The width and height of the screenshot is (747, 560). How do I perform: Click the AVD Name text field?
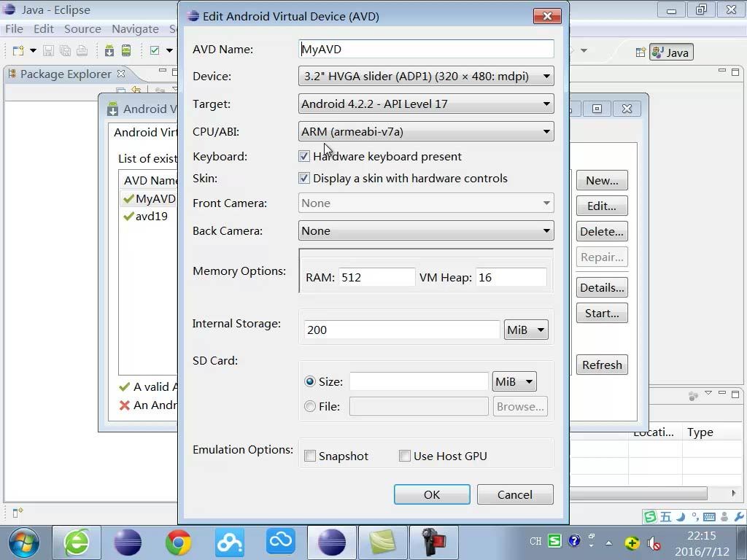click(x=426, y=49)
